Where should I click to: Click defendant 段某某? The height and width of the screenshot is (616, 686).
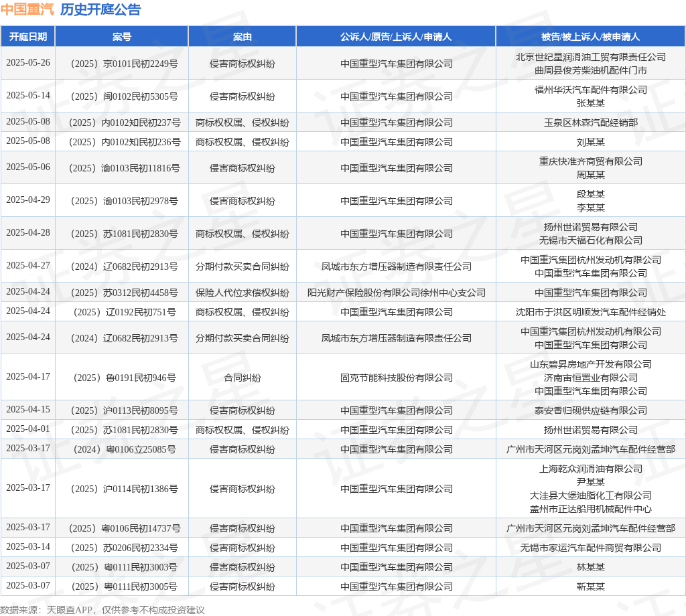click(x=591, y=194)
